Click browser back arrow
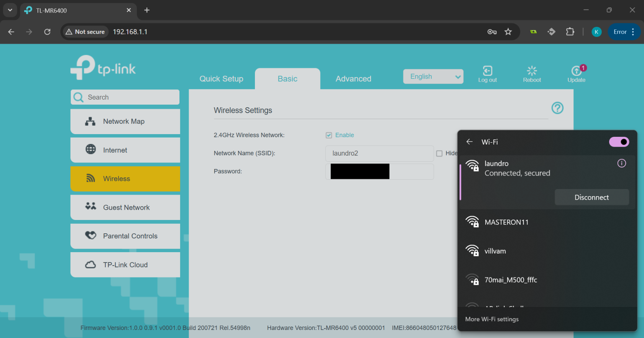This screenshot has height=338, width=644. [x=11, y=32]
